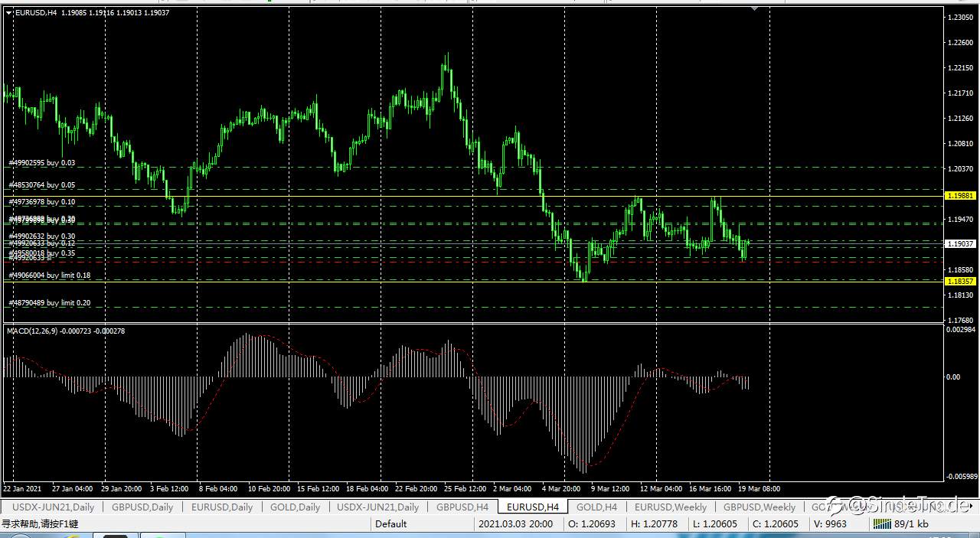Image resolution: width=980 pixels, height=538 pixels.
Task: Switch to the GBPUSD,H4 tab
Action: (462, 507)
